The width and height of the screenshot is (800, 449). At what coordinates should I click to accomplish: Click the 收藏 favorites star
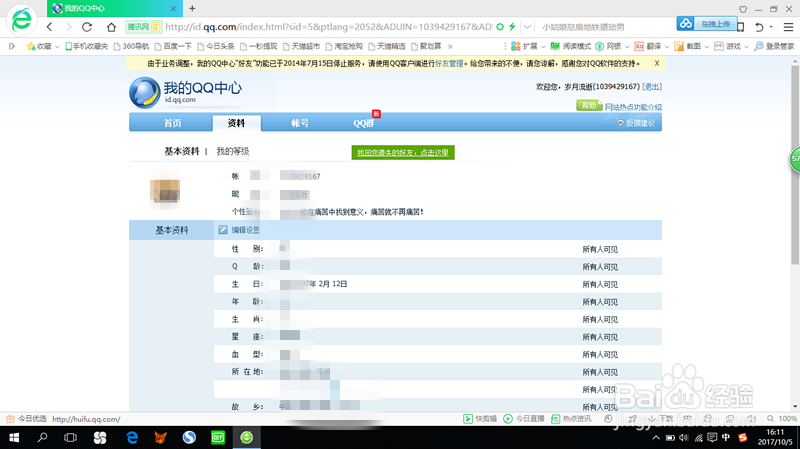(x=31, y=46)
